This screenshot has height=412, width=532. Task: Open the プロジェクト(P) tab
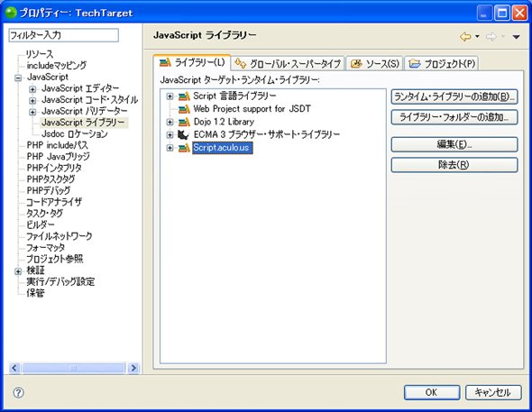442,63
